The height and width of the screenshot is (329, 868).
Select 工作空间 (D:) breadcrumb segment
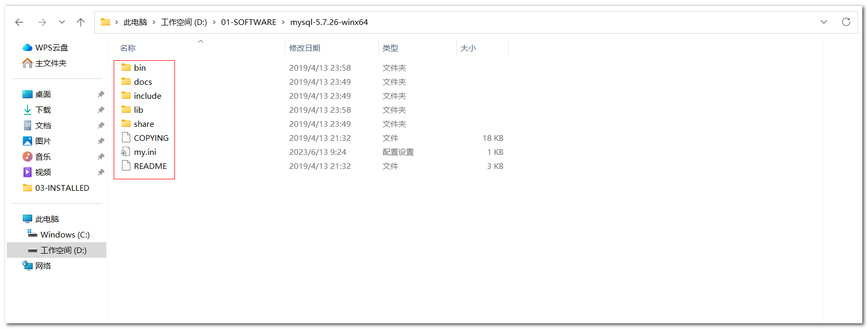(x=184, y=22)
